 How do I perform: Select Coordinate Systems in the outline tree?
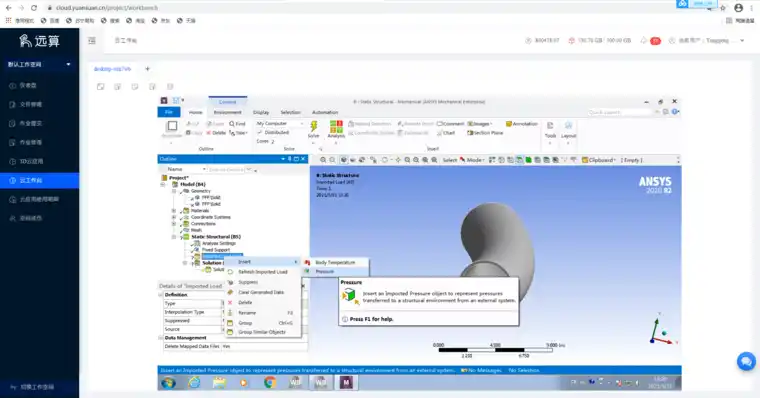(210, 217)
